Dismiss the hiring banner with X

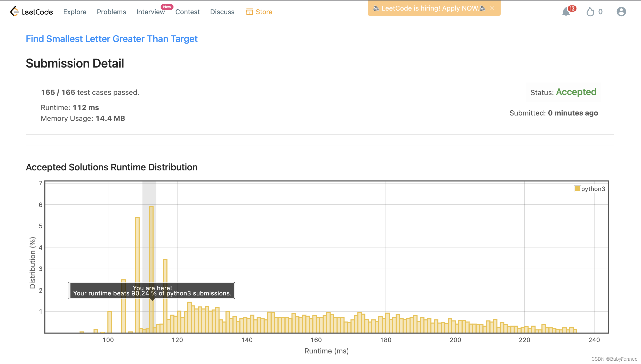pos(492,8)
